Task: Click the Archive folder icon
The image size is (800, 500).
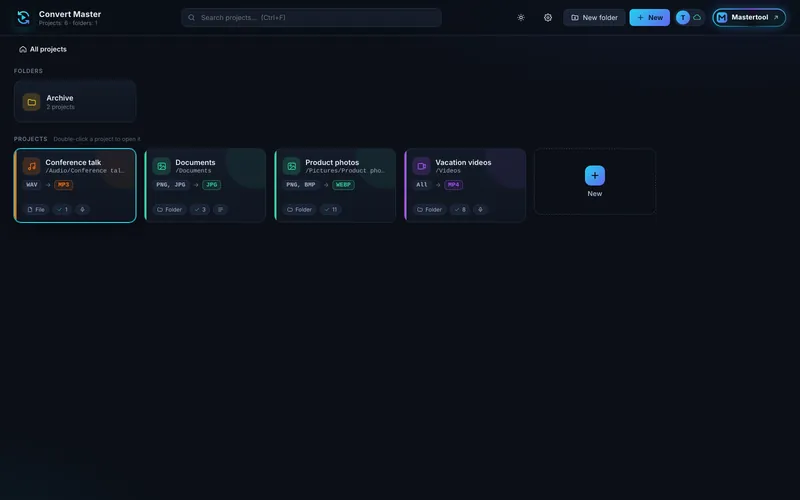Action: click(31, 102)
